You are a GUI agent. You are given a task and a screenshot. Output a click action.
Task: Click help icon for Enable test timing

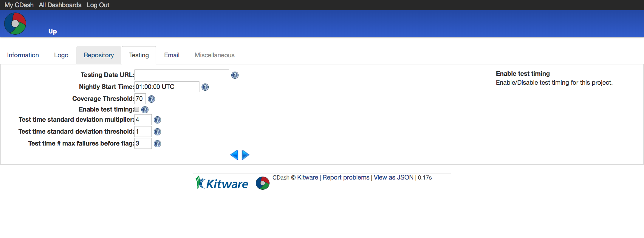[145, 110]
